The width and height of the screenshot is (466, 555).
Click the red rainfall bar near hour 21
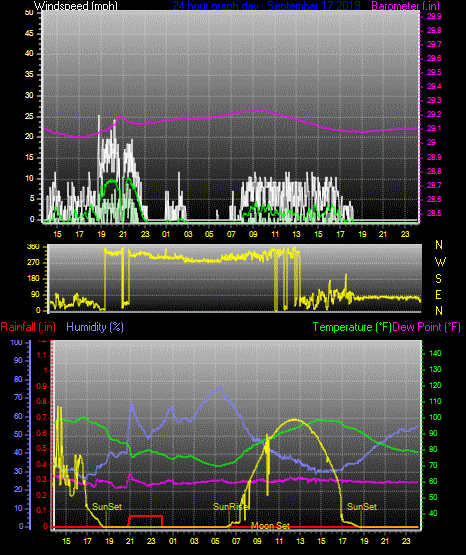pos(145,521)
